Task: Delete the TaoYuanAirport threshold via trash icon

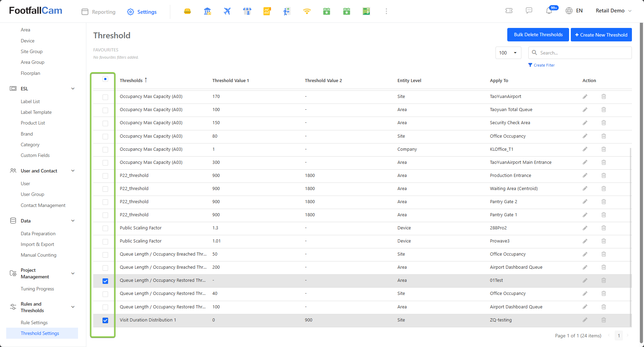Action: coord(604,97)
